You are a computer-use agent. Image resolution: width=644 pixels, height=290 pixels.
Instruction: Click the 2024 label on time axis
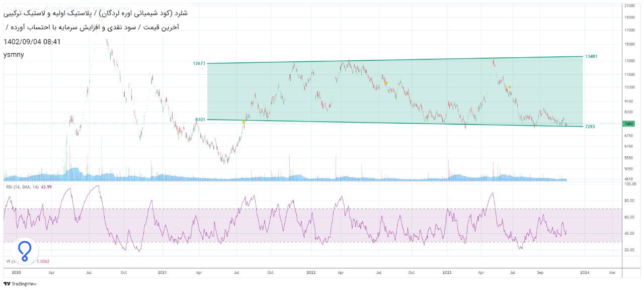click(x=584, y=272)
